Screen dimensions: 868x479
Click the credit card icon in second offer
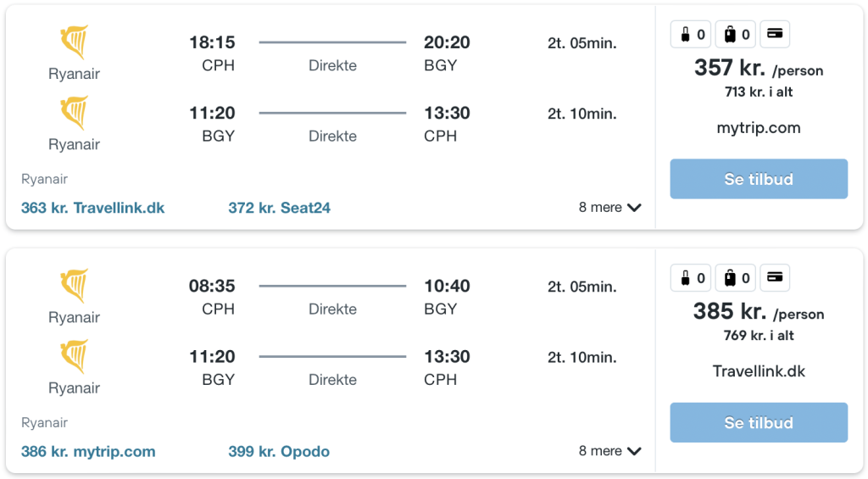click(775, 278)
